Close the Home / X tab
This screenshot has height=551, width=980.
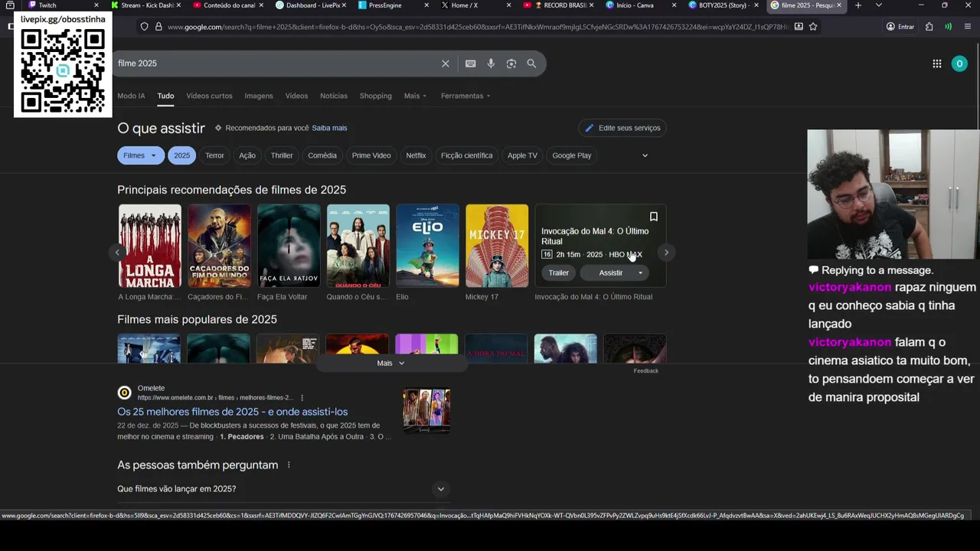(x=508, y=5)
